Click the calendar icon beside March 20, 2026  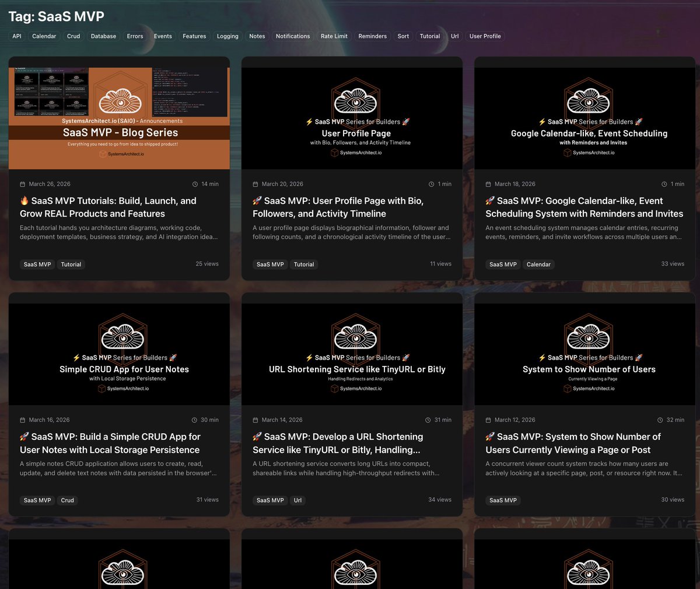coord(256,184)
